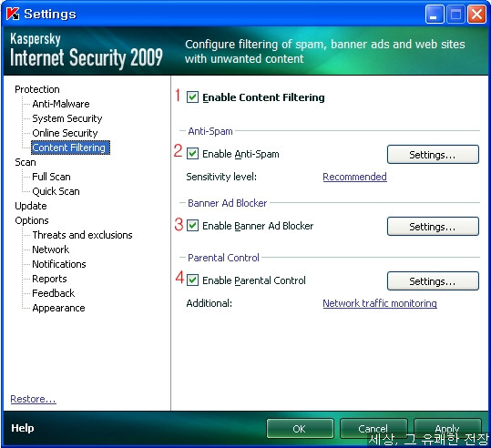This screenshot has width=491, height=448.
Task: Select Anti-Malware in the tree
Action: (x=61, y=104)
